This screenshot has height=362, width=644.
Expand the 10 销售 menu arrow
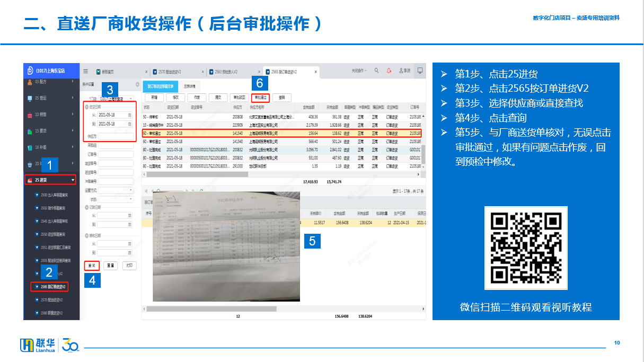[73, 114]
